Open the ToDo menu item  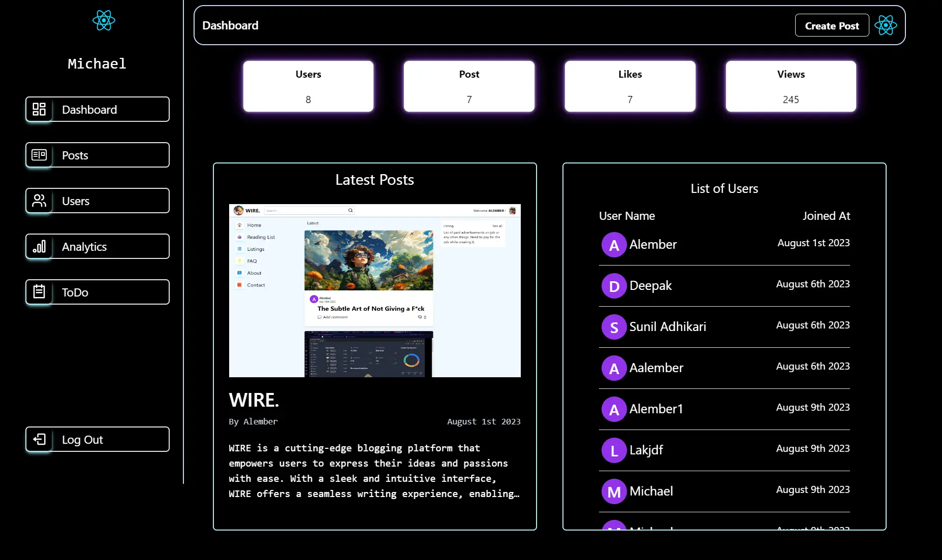[98, 292]
